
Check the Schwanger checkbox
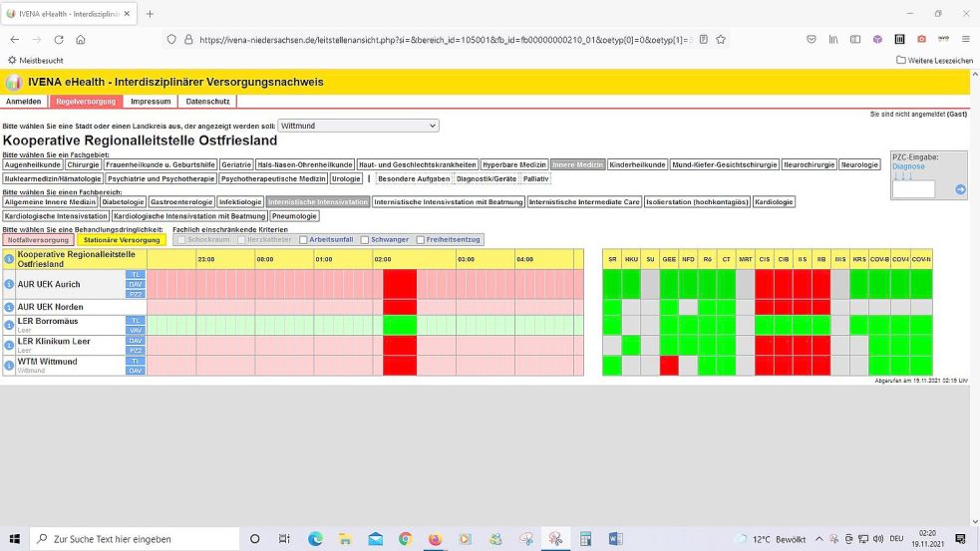pyautogui.click(x=364, y=240)
